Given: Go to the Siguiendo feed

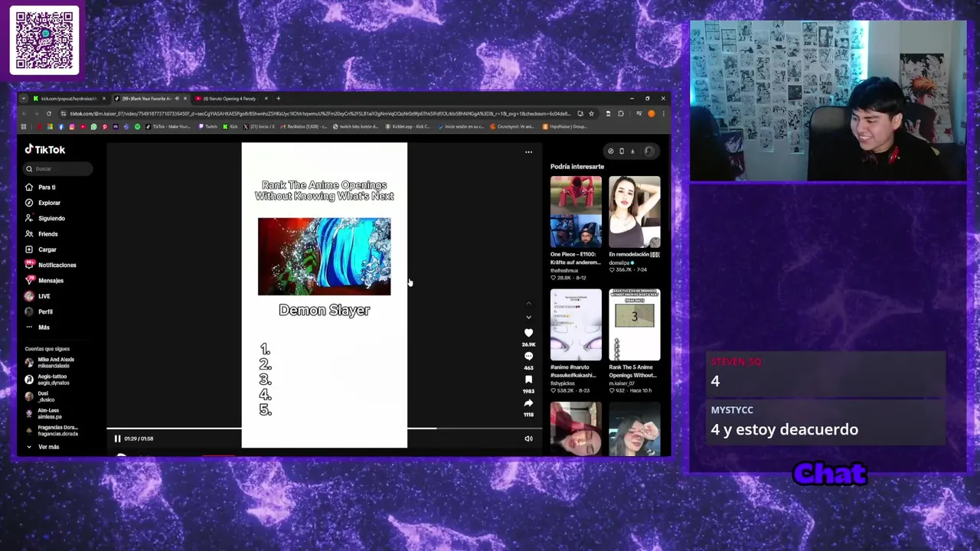Looking at the screenshot, I should click(51, 218).
